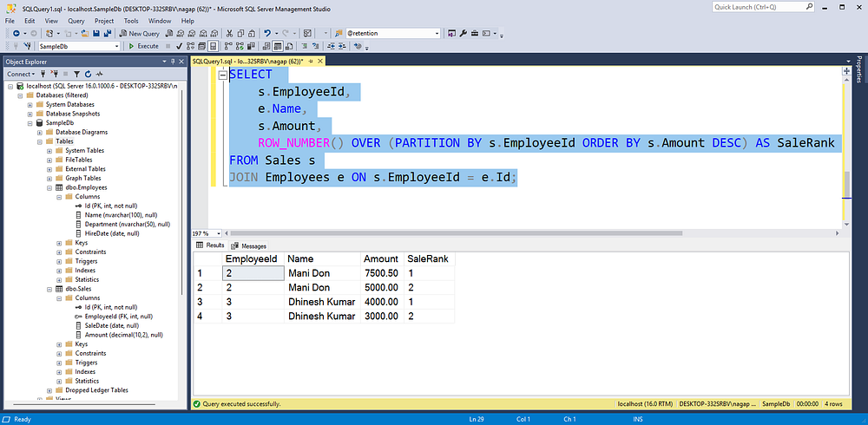Collapse the SELECT code block outline
This screenshot has width=868, height=425.
[223, 75]
